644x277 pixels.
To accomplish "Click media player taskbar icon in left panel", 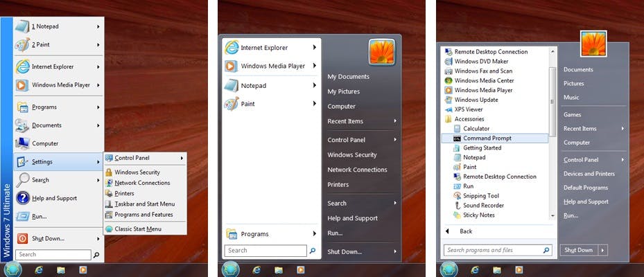I will point(83,269).
